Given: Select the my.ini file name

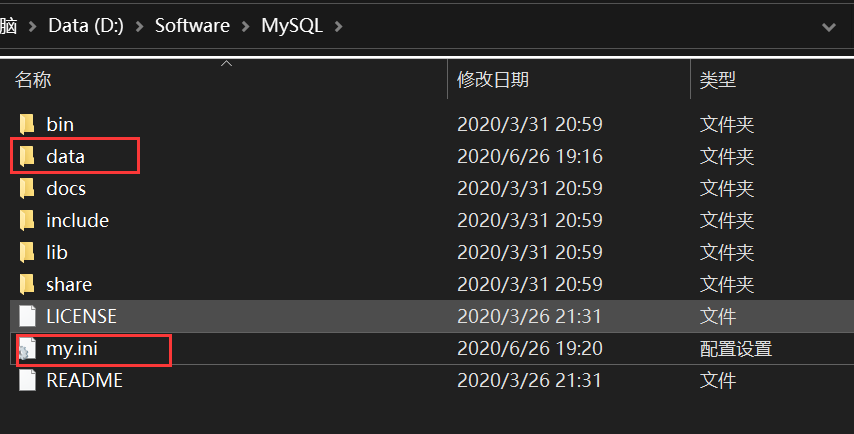Looking at the screenshot, I should 72,349.
